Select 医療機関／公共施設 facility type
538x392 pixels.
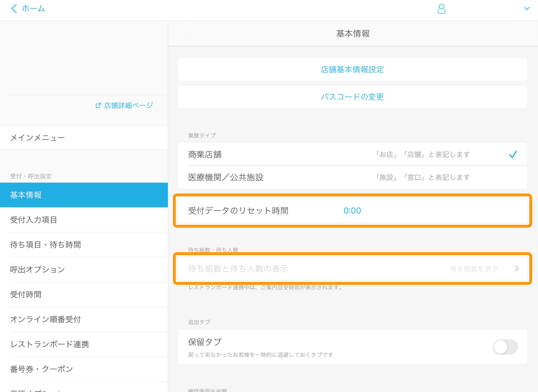353,177
